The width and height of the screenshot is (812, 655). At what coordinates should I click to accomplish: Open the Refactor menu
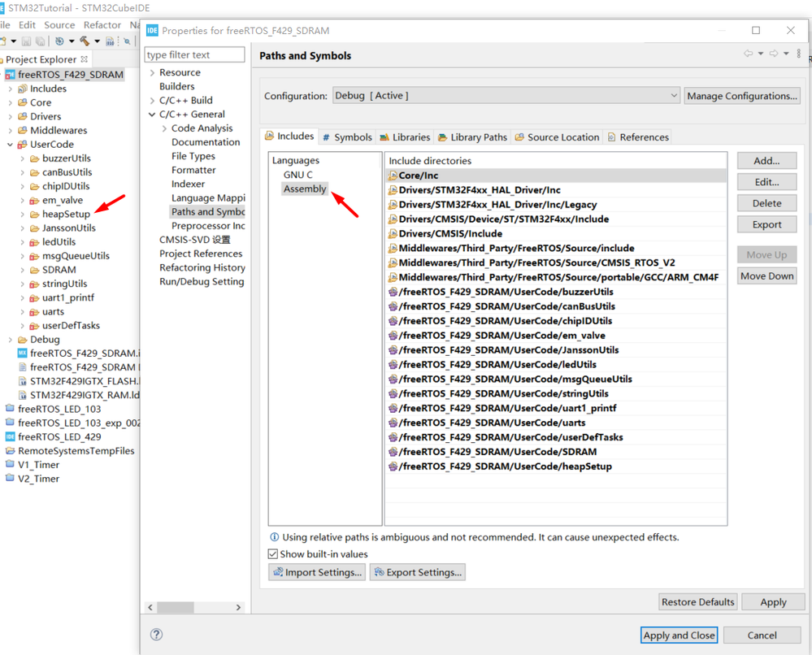tap(102, 25)
